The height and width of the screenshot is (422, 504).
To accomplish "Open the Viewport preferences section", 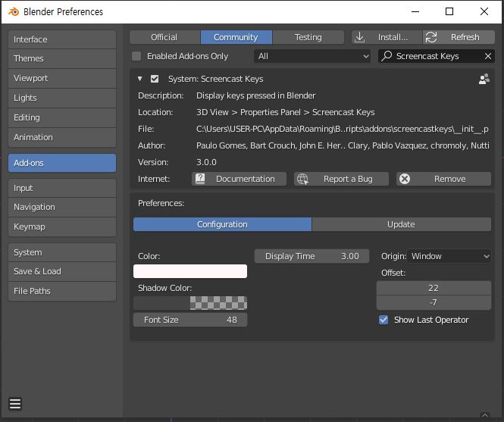I will tap(62, 78).
